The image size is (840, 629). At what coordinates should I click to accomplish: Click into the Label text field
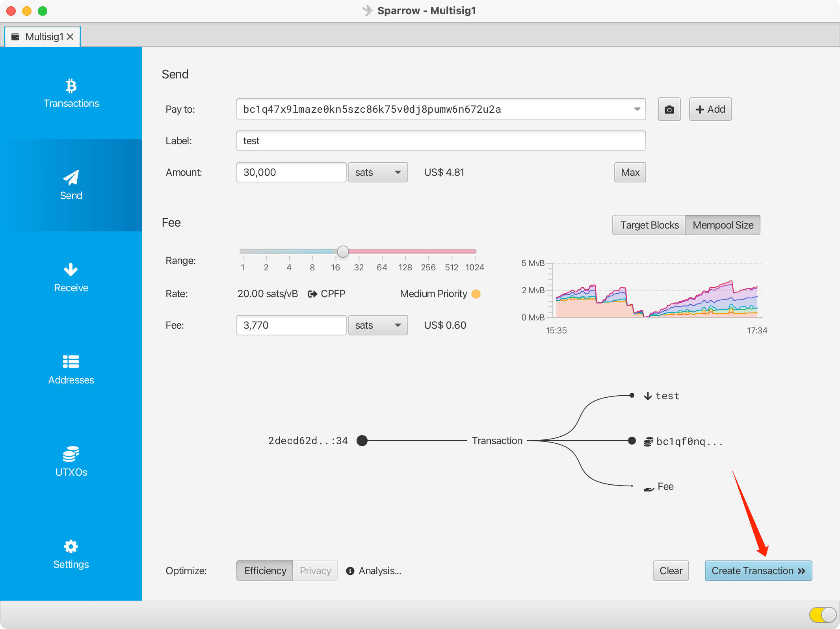(440, 141)
